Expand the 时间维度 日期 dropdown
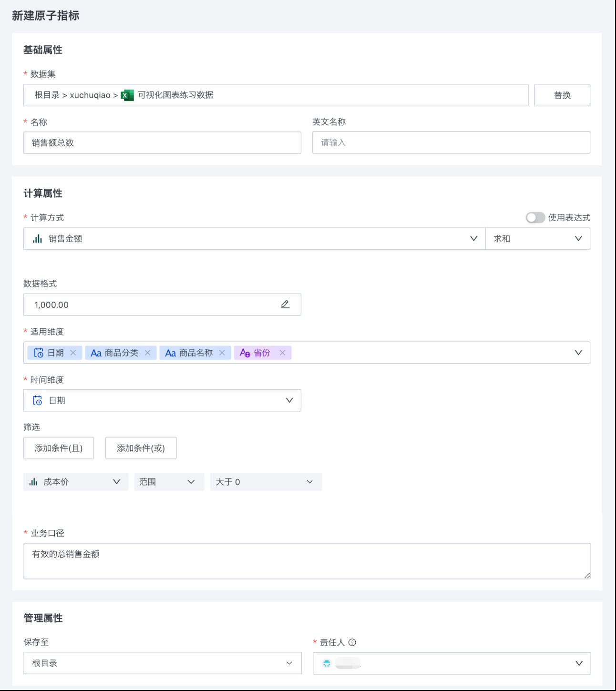 tap(162, 400)
